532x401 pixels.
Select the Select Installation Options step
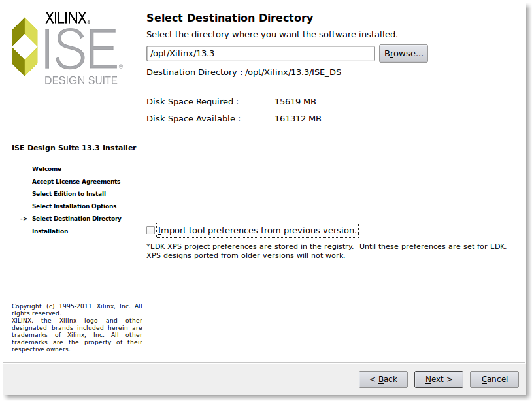[75, 206]
